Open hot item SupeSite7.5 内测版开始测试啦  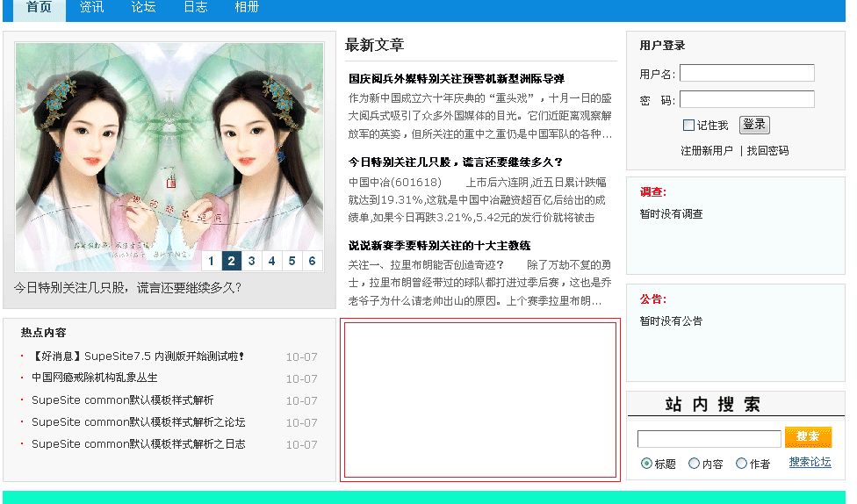(138, 356)
